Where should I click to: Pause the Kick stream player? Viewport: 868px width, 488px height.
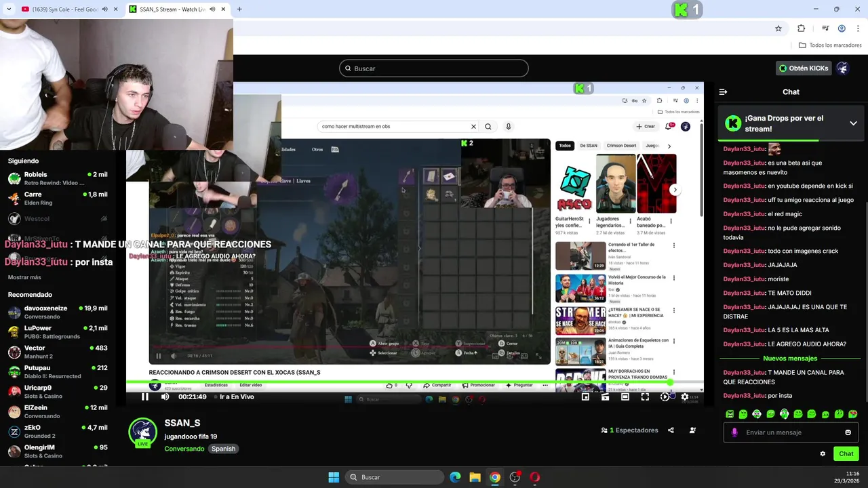click(x=144, y=396)
